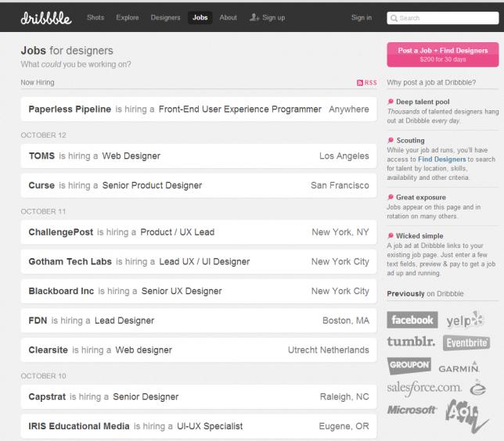
Task: Open the ChallengePost Product / UX Lead job
Action: (199, 232)
